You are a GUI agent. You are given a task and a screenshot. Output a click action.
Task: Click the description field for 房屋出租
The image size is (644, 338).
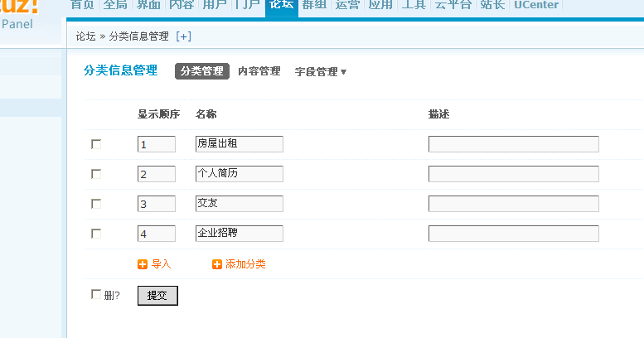(x=513, y=144)
